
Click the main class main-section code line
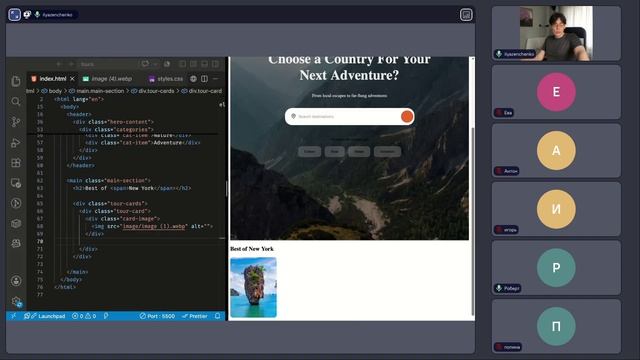point(109,180)
